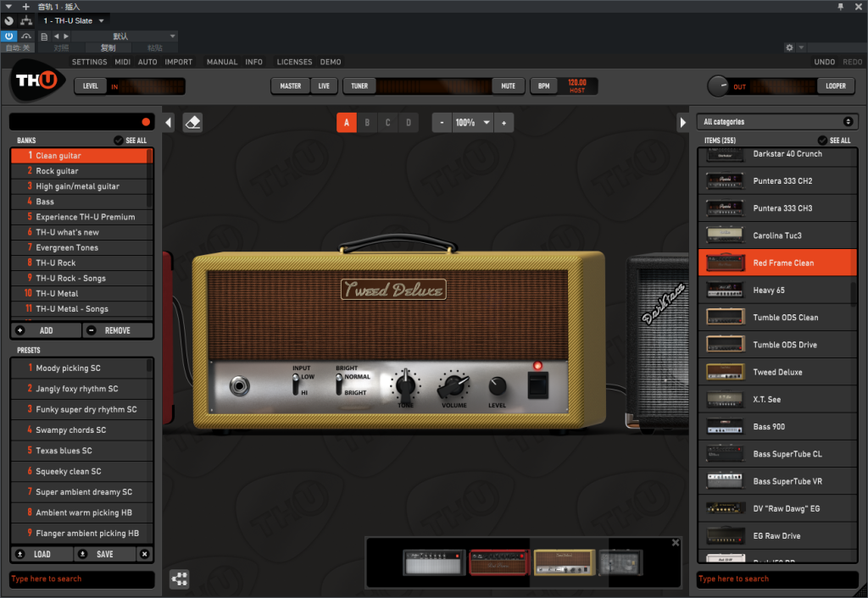Image resolution: width=868 pixels, height=598 pixels.
Task: Pin the plugin window
Action: (x=840, y=7)
